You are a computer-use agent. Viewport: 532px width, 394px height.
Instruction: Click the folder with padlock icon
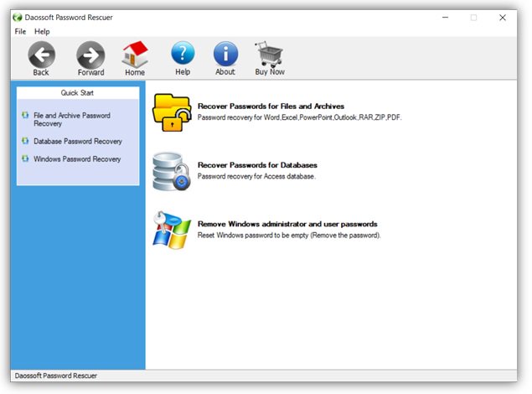tap(172, 112)
